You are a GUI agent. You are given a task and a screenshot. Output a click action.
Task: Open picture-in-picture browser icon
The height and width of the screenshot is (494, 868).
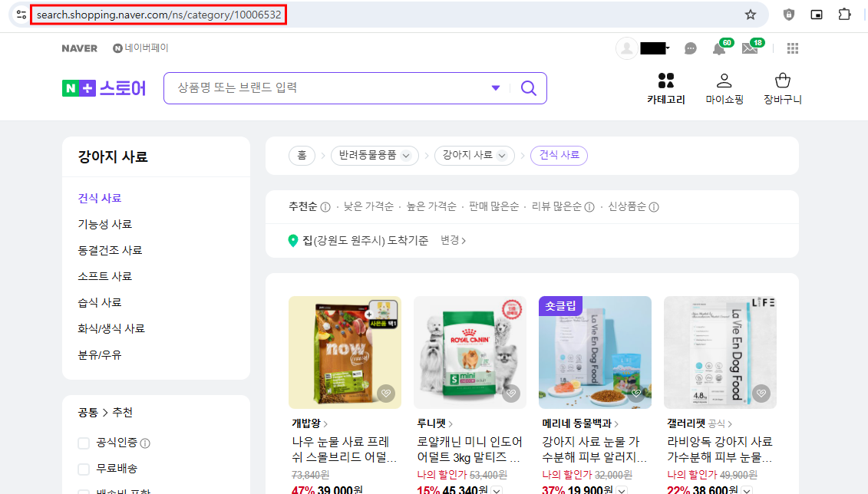click(817, 15)
